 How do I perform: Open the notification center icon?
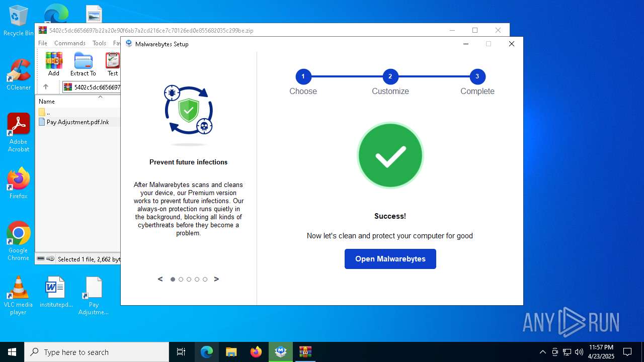tap(627, 352)
